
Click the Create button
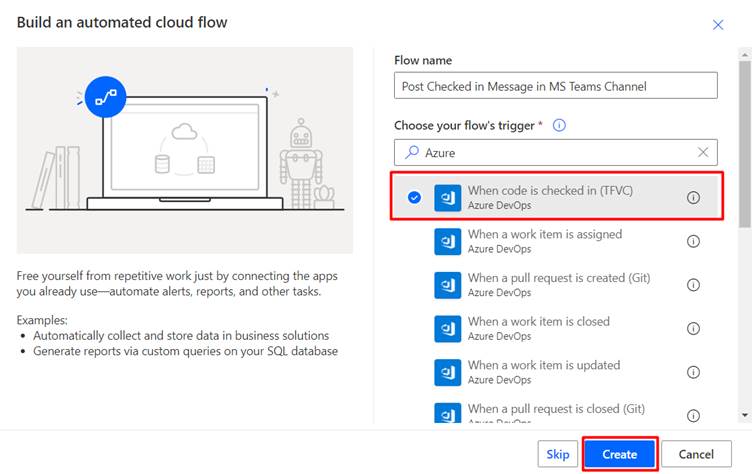click(620, 454)
